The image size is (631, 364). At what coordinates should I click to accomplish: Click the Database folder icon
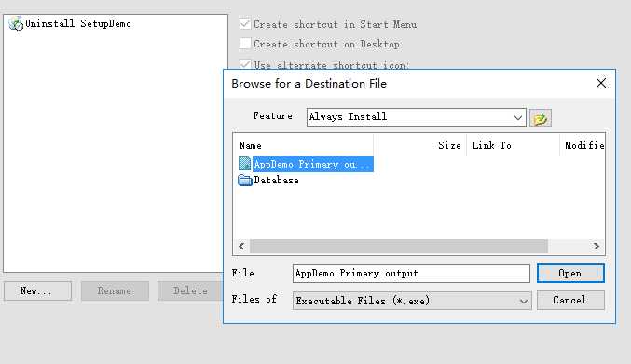pos(245,180)
